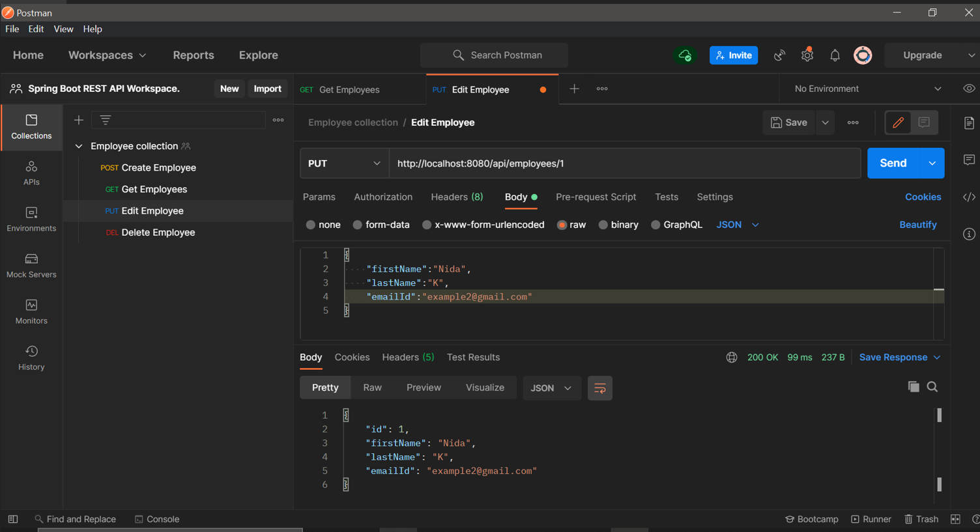Show the Raw response view

point(372,388)
